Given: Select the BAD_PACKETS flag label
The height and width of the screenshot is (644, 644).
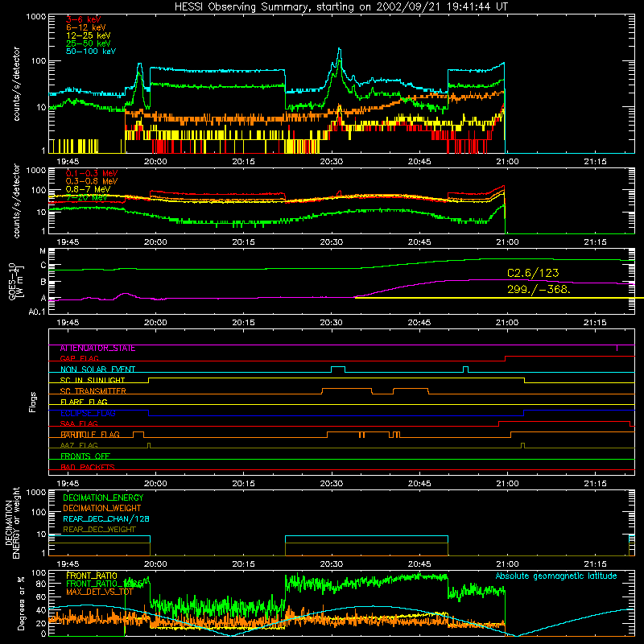Looking at the screenshot, I should pyautogui.click(x=88, y=467).
